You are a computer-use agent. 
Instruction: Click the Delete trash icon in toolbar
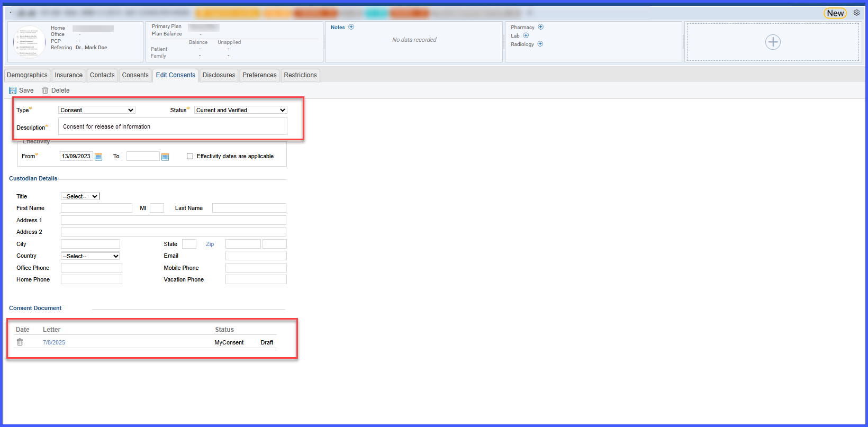(45, 90)
